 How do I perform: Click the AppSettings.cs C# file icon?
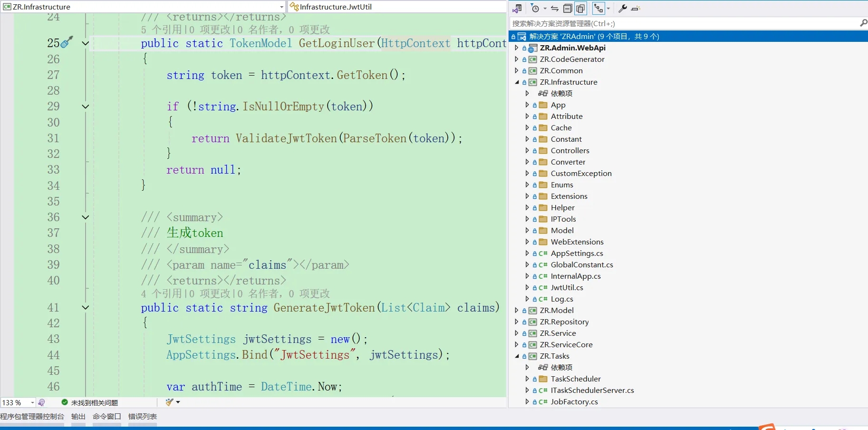pos(543,253)
